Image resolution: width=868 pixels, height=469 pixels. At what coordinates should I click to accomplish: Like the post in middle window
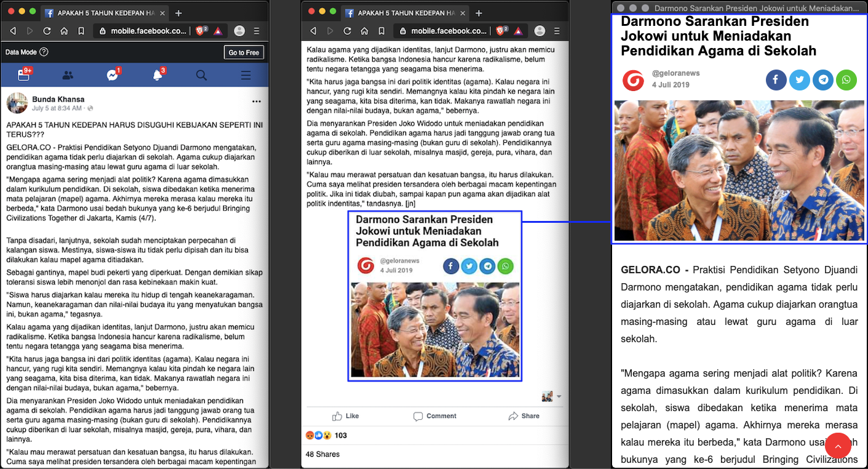click(x=345, y=416)
